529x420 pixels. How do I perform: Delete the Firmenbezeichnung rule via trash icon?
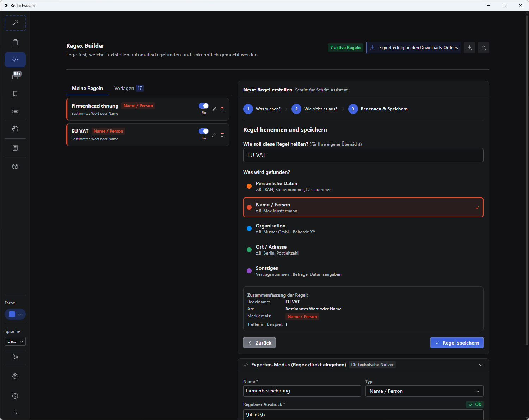click(x=222, y=109)
